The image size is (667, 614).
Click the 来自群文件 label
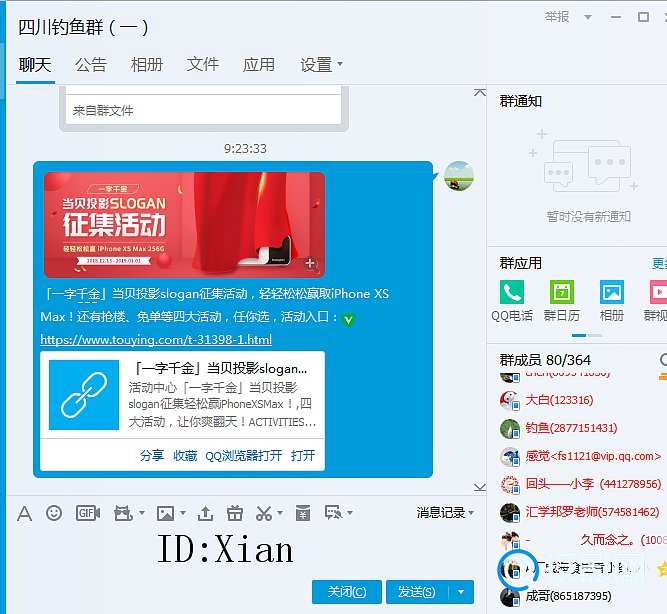point(103,111)
